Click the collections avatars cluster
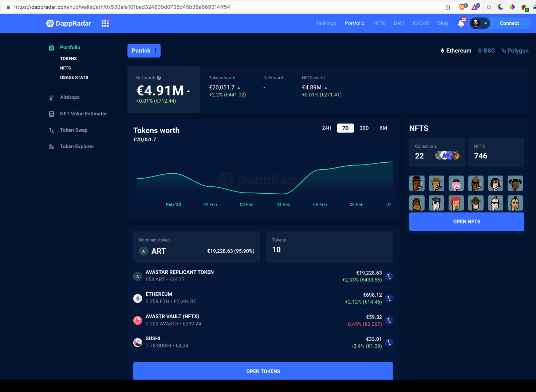Image resolution: width=536 pixels, height=392 pixels. pyautogui.click(x=448, y=155)
